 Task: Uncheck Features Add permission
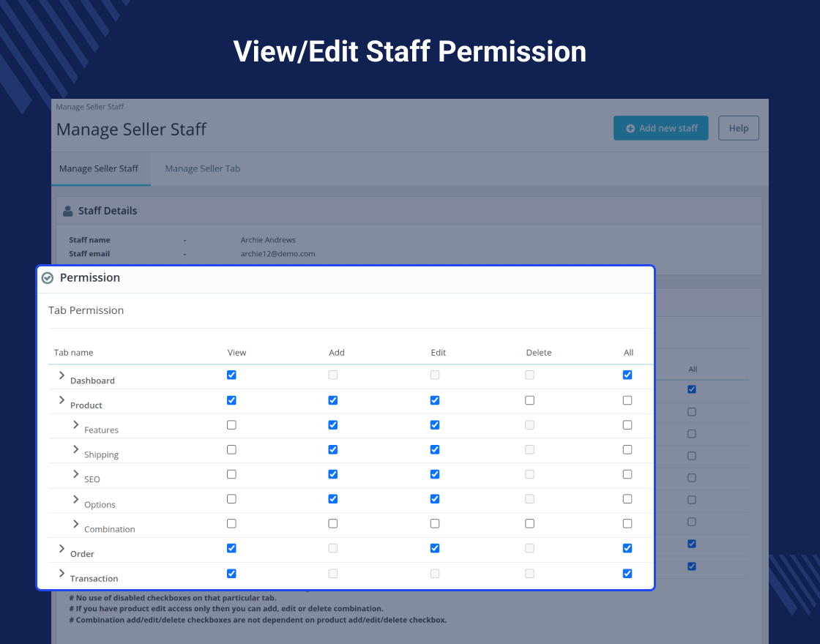point(332,425)
